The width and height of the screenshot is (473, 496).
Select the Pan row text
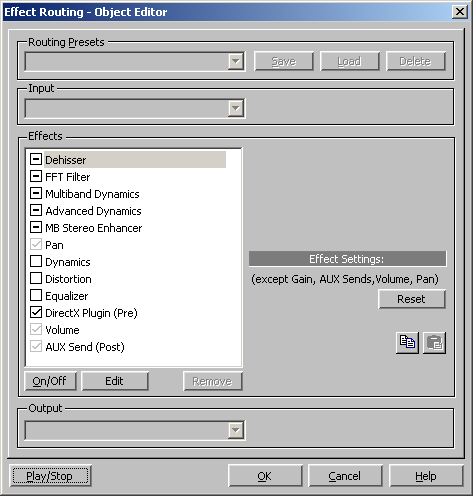point(54,245)
